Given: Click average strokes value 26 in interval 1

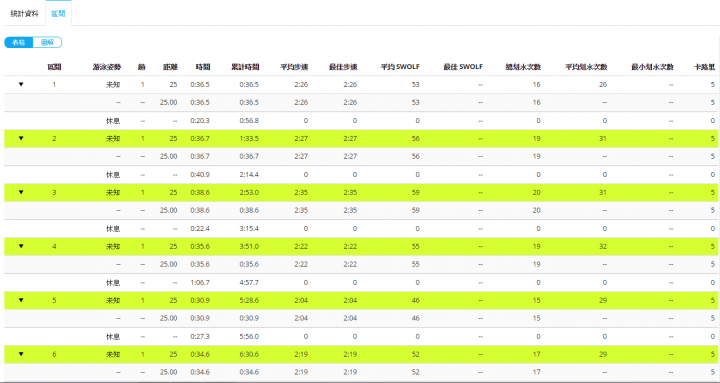Looking at the screenshot, I should point(603,84).
